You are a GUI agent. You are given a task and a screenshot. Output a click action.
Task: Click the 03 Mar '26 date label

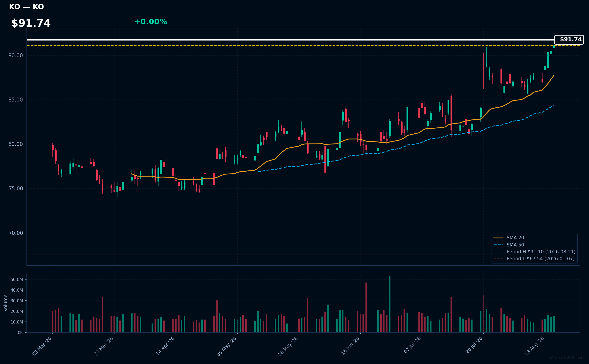42,346
